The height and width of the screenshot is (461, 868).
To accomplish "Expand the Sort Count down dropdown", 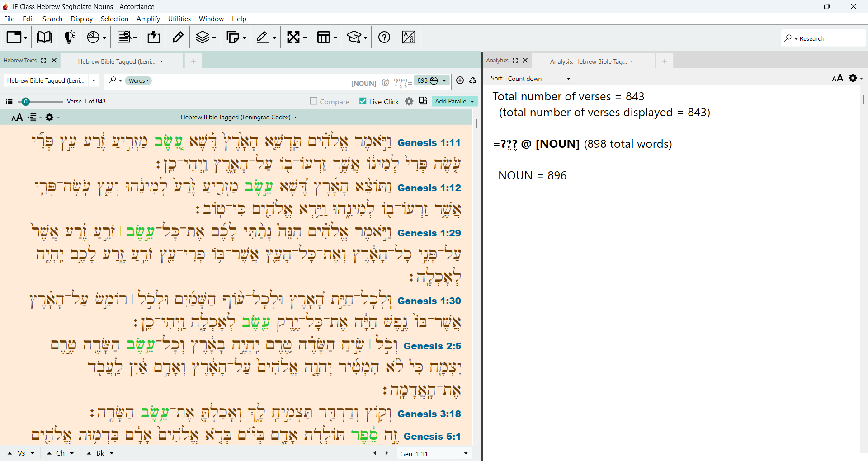I will [539, 79].
